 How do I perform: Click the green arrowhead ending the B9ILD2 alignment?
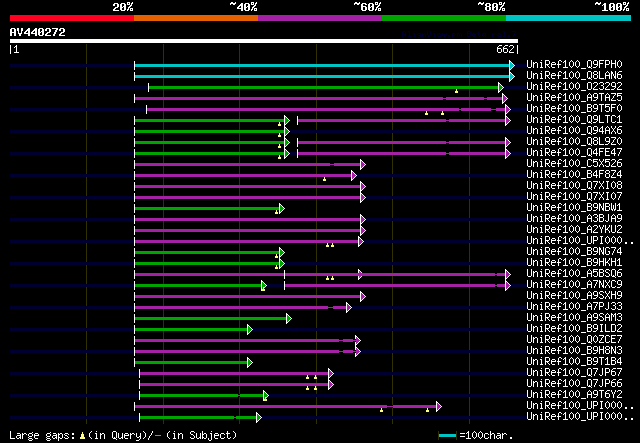pyautogui.click(x=250, y=329)
